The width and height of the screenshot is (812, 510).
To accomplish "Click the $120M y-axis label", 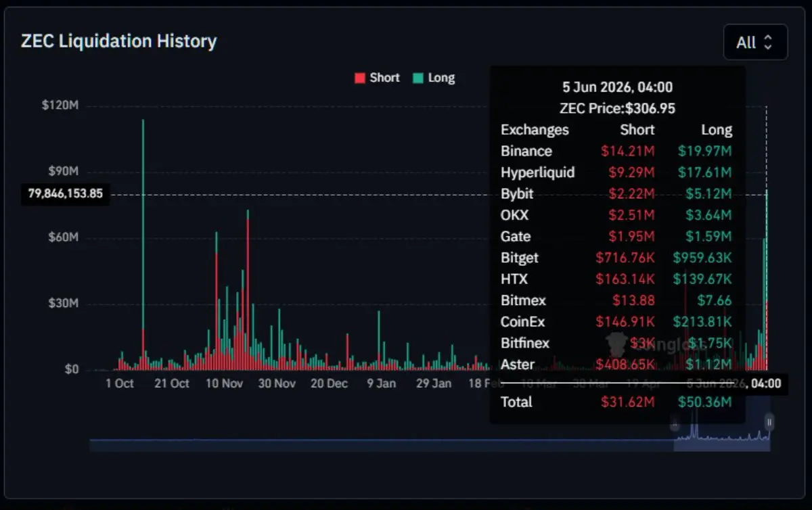I will tap(60, 106).
